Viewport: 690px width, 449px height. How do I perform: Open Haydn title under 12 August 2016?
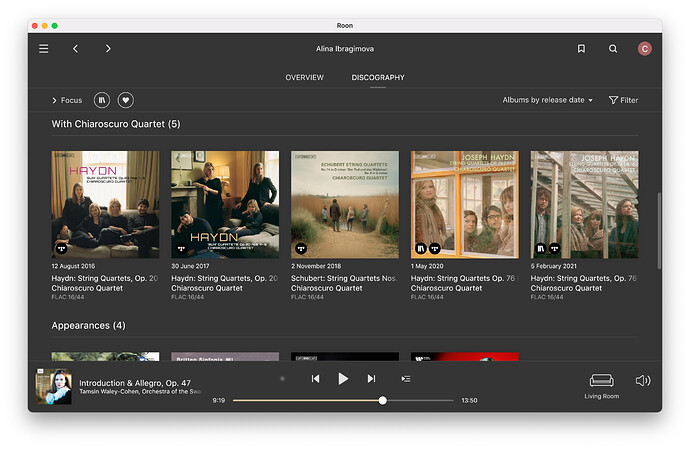(x=105, y=278)
